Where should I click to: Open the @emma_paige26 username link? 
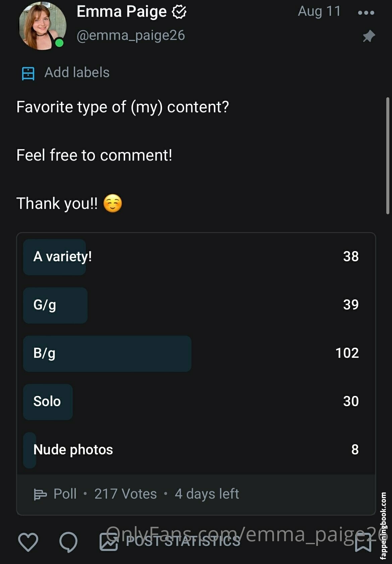click(x=131, y=35)
